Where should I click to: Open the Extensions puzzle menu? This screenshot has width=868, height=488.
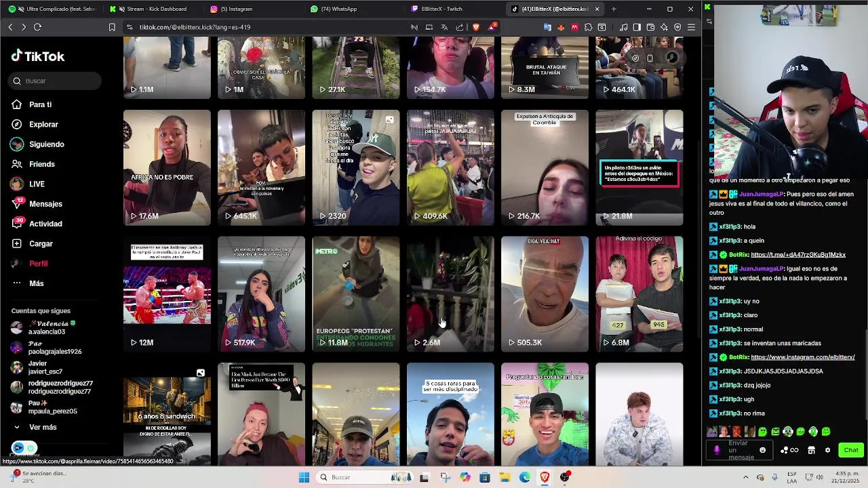(x=588, y=27)
